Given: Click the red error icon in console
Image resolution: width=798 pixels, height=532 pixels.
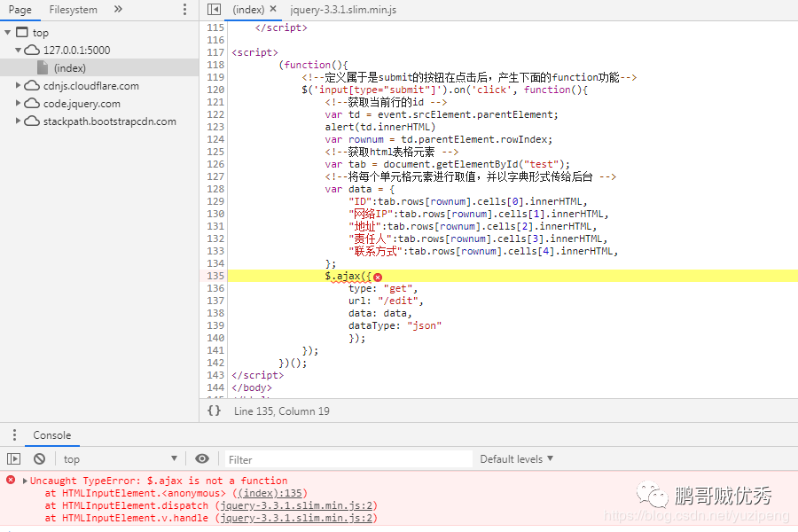Looking at the screenshot, I should [11, 480].
